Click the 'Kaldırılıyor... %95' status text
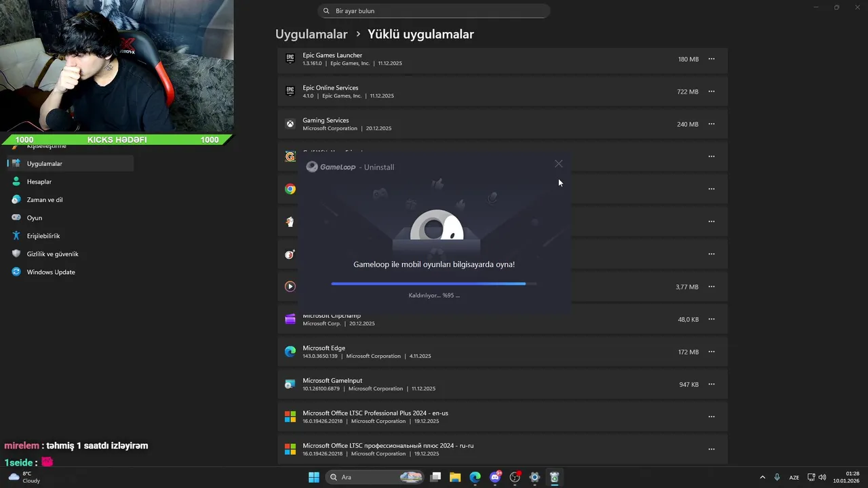 (434, 296)
